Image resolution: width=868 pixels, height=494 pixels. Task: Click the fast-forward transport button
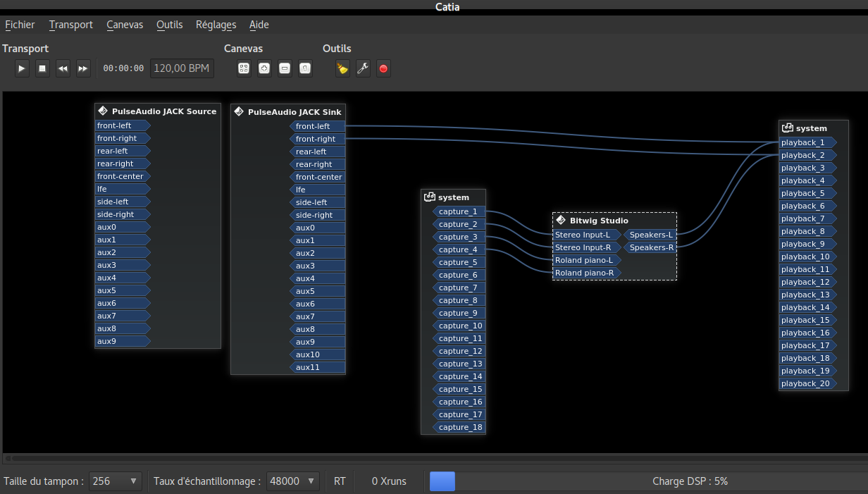pyautogui.click(x=83, y=68)
